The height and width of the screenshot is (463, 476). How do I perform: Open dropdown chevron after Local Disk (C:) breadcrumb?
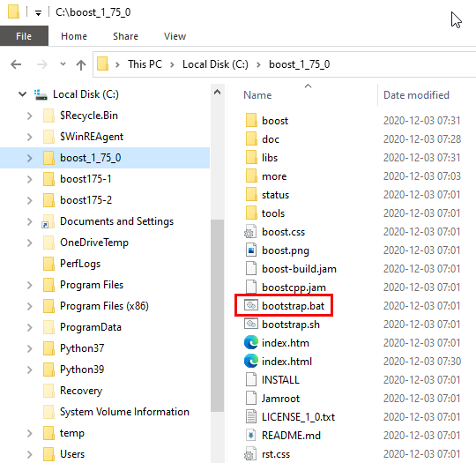258,64
